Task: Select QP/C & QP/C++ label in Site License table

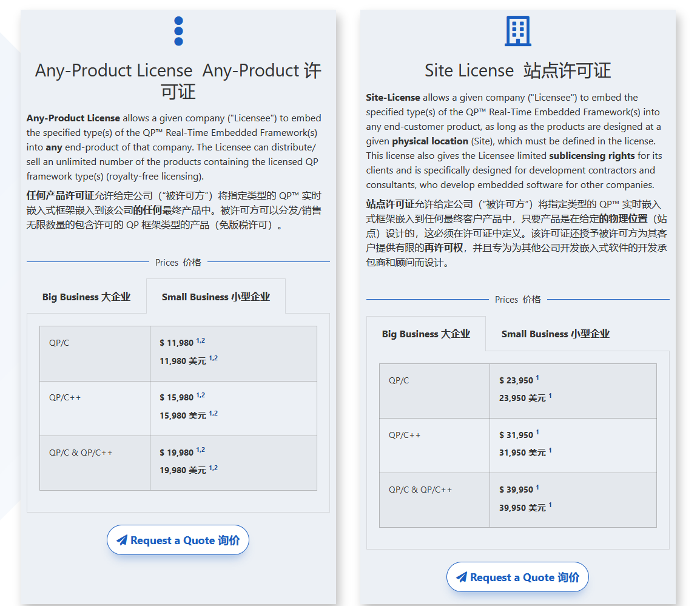Action: (420, 490)
